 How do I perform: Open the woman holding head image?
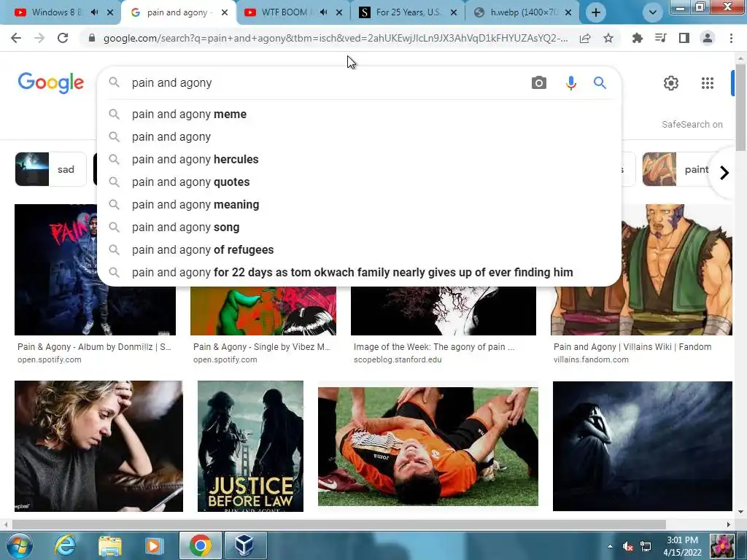(x=98, y=446)
